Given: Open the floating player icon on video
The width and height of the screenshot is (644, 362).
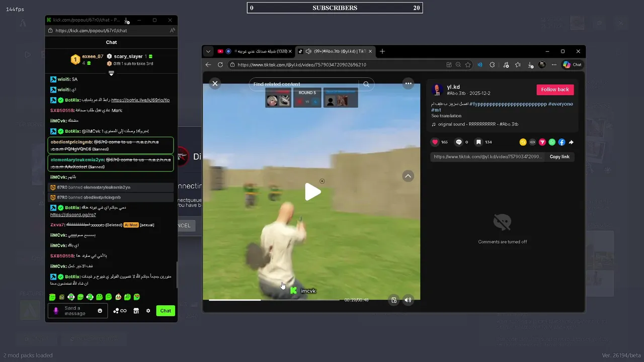Looking at the screenshot, I should tap(394, 300).
